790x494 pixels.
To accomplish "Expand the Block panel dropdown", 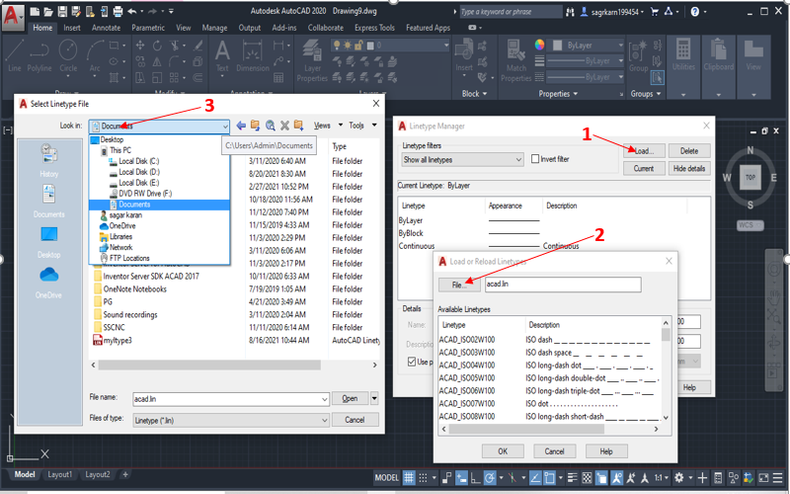I will pos(475,94).
